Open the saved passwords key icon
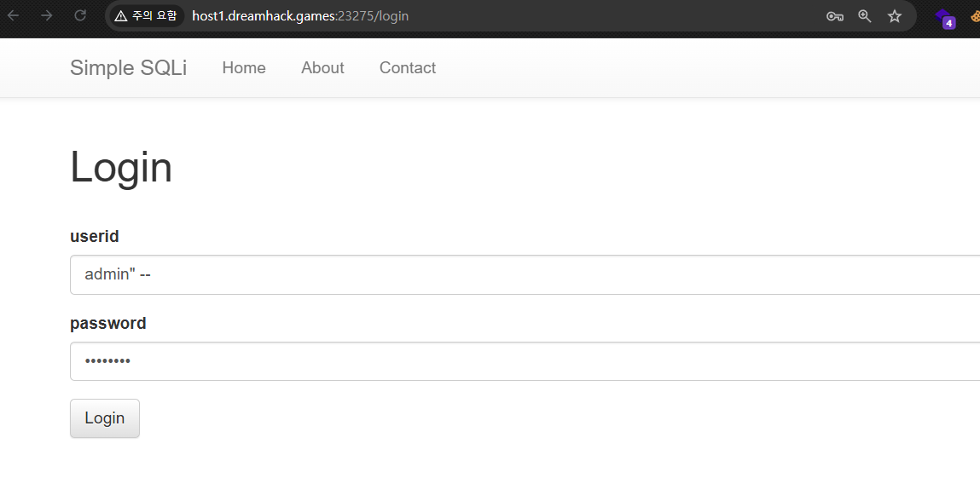This screenshot has height=478, width=980. click(834, 16)
